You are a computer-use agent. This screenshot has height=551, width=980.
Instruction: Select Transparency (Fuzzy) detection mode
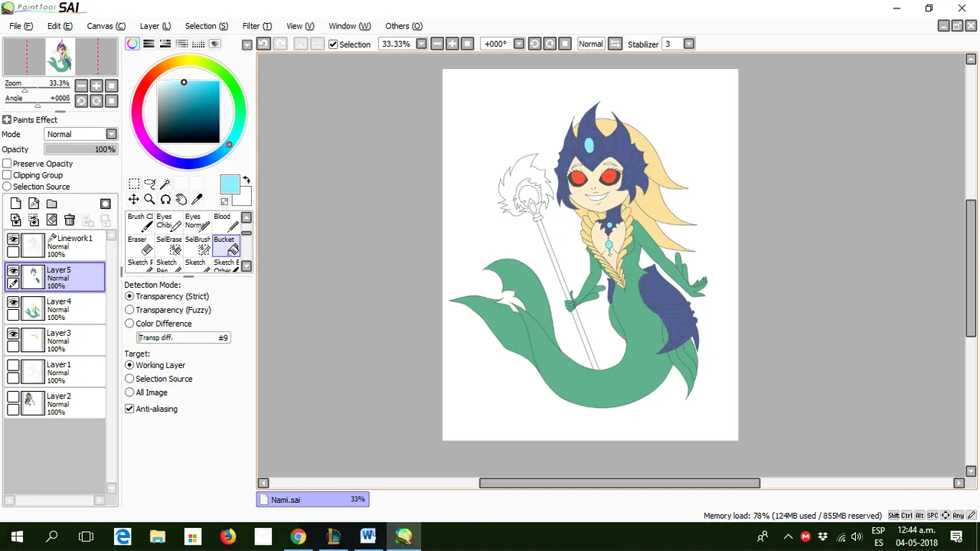129,310
